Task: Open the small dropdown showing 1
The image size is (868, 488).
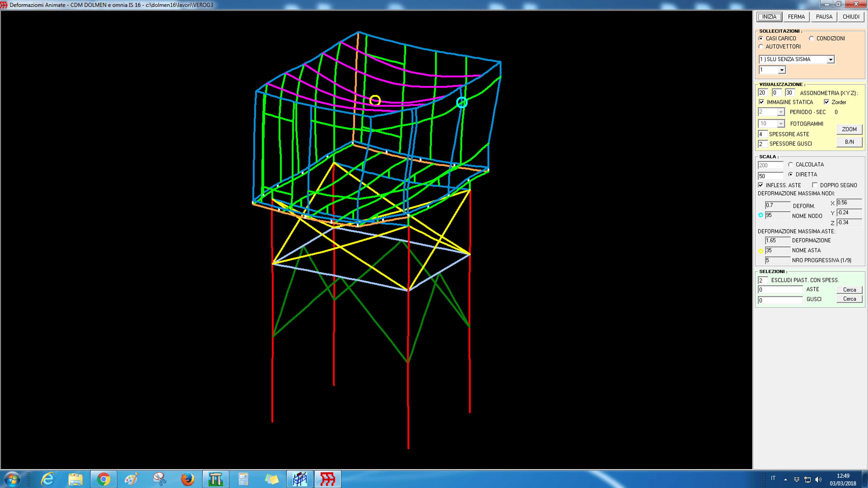Action: [772, 70]
